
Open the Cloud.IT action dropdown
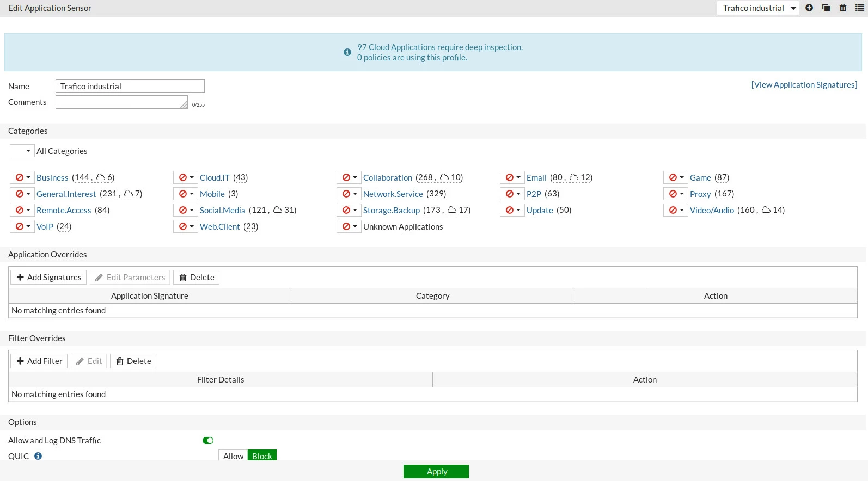click(x=186, y=177)
